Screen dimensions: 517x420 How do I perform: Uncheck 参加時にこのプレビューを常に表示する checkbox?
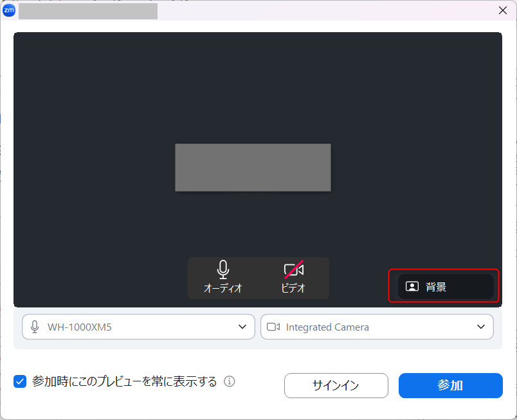[x=20, y=381]
